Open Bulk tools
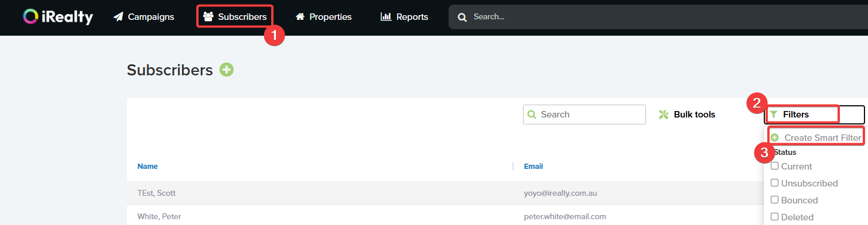 tap(687, 115)
